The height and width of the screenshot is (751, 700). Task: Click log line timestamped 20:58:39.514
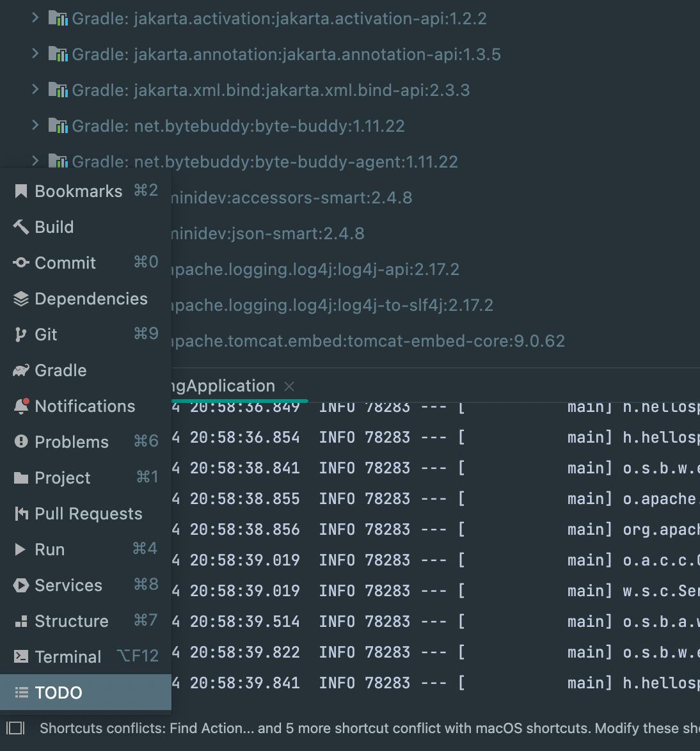tap(436, 621)
